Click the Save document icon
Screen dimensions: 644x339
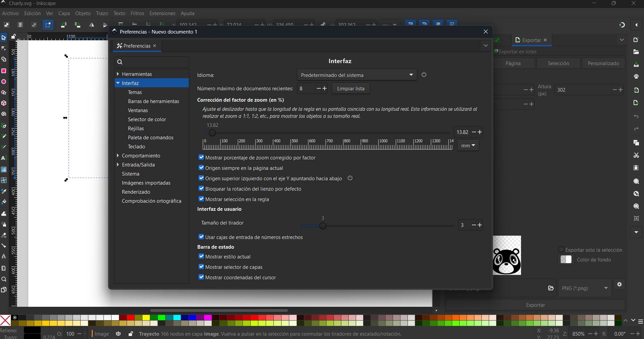(x=636, y=64)
